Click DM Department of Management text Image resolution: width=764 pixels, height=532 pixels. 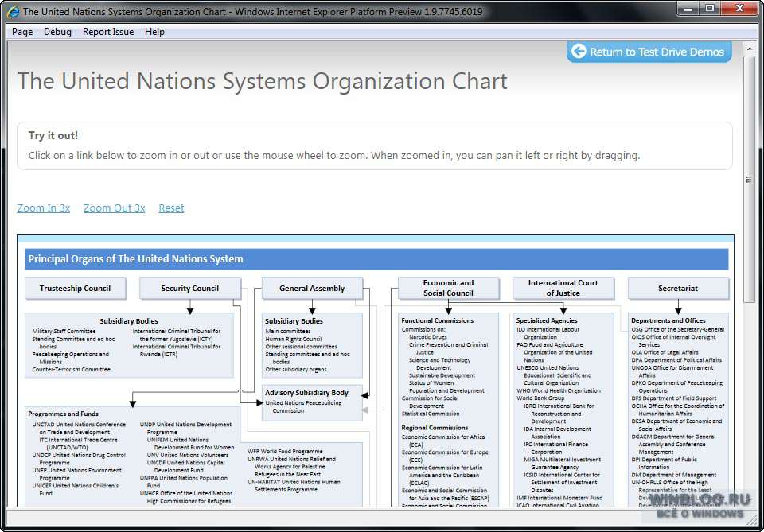(674, 475)
